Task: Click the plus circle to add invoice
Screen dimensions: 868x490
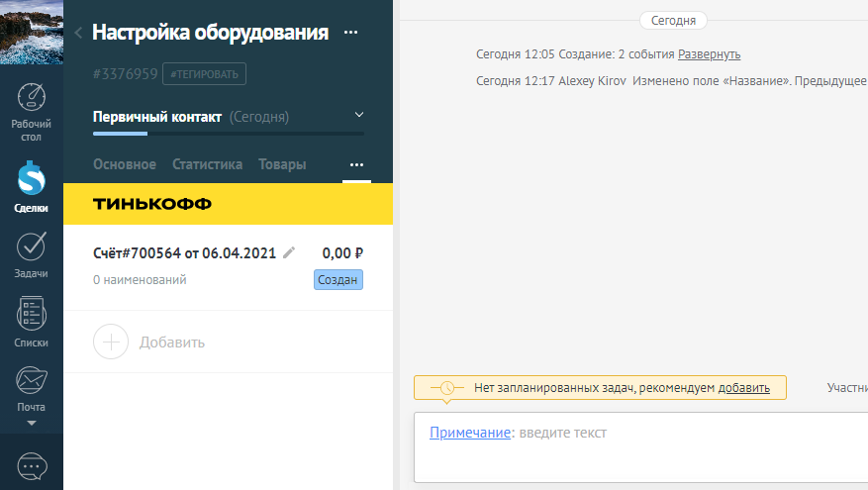Action: coord(111,342)
